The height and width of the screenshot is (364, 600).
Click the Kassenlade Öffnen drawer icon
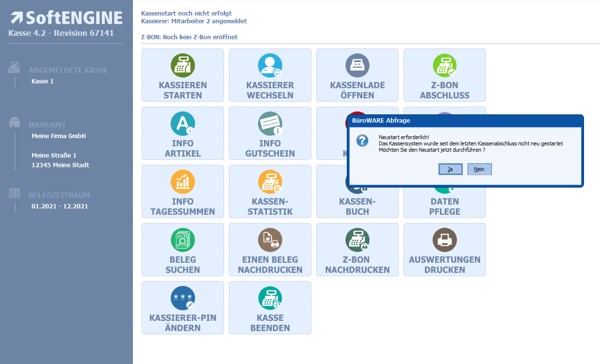pos(357,66)
